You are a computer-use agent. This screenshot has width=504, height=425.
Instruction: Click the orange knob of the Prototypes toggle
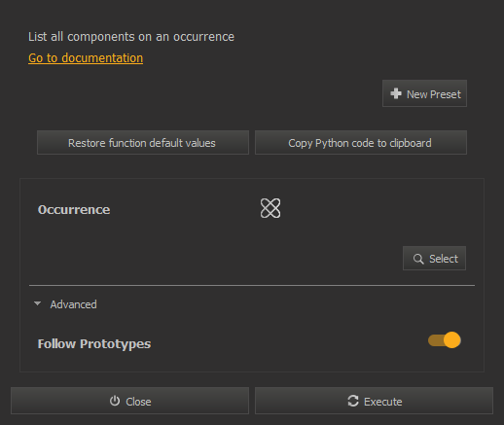pyautogui.click(x=451, y=340)
